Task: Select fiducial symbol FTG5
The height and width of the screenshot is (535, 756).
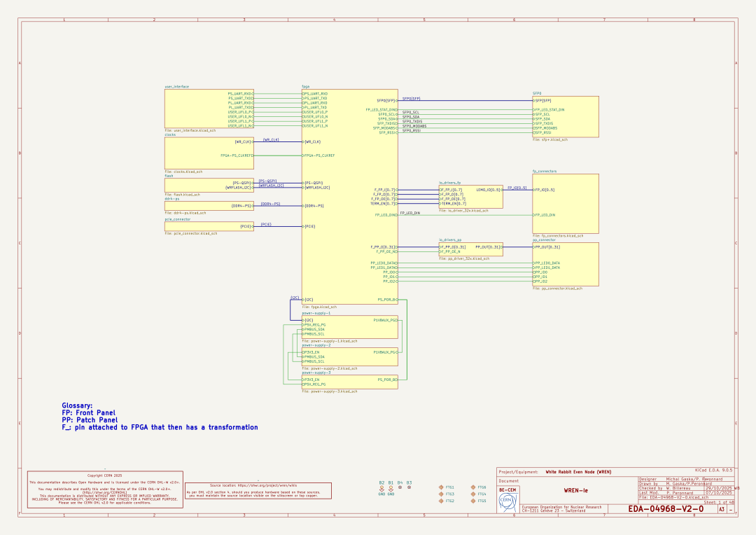Action: [x=473, y=501]
